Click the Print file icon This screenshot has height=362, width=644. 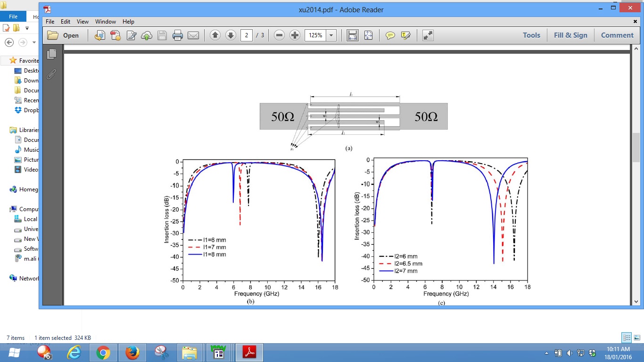click(x=178, y=35)
